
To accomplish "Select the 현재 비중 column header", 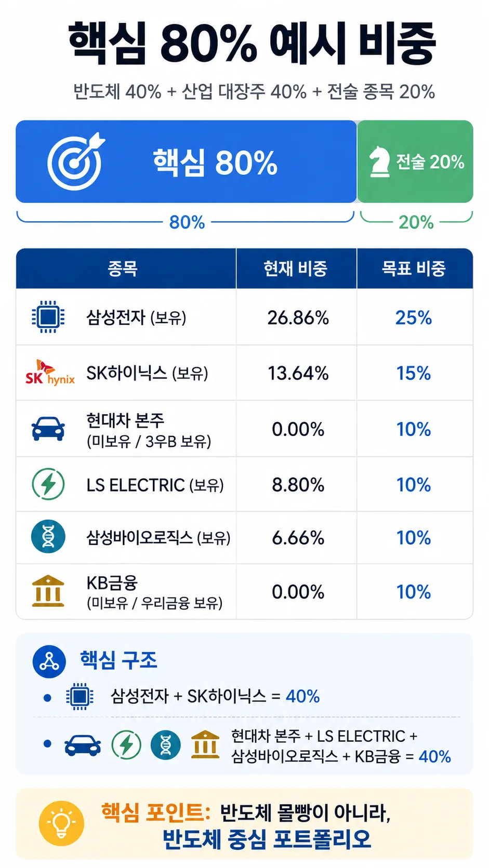I will pos(296,268).
